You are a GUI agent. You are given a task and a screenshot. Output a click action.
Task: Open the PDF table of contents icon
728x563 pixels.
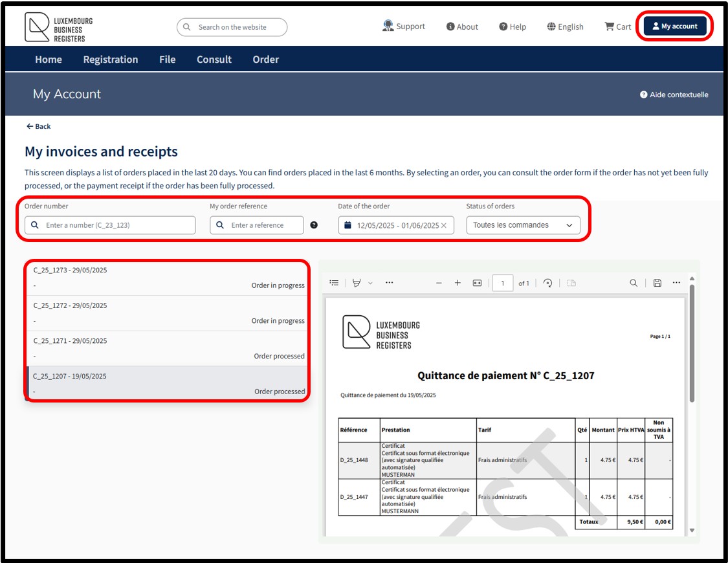[x=334, y=283]
